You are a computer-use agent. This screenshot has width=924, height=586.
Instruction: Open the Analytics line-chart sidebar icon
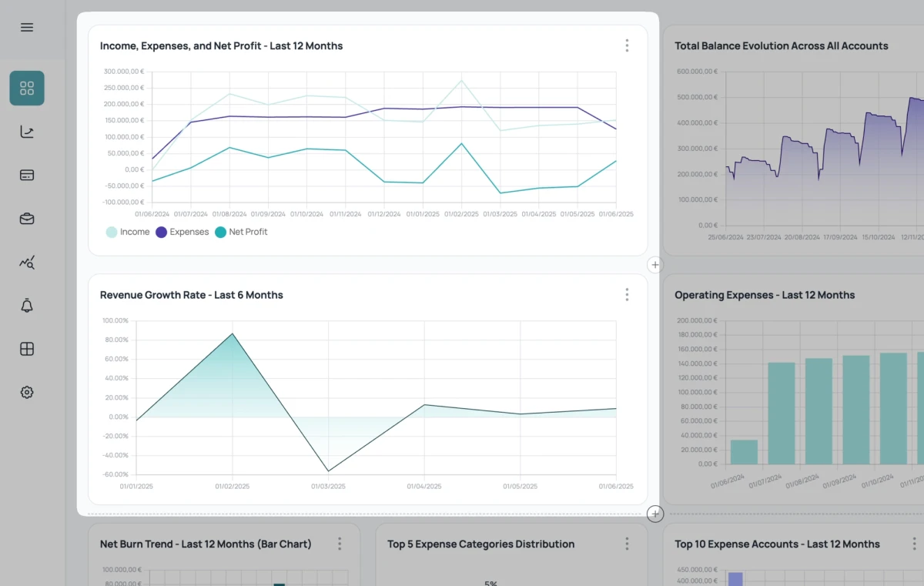coord(26,131)
